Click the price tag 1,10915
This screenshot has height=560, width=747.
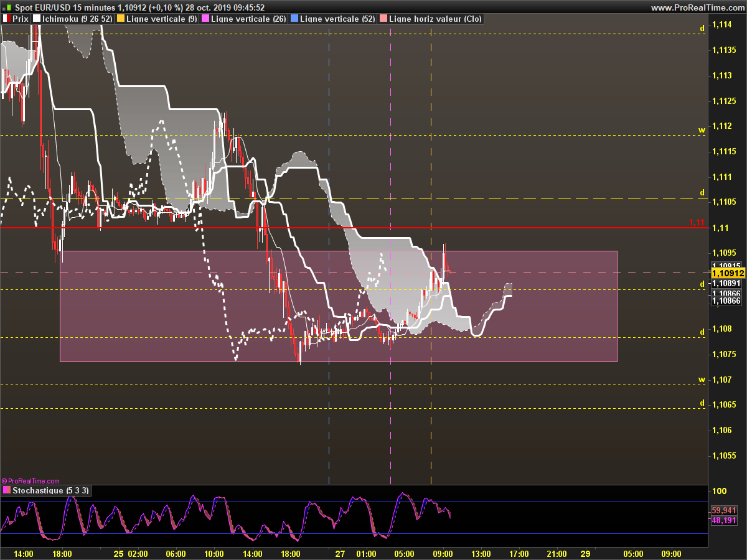725,265
